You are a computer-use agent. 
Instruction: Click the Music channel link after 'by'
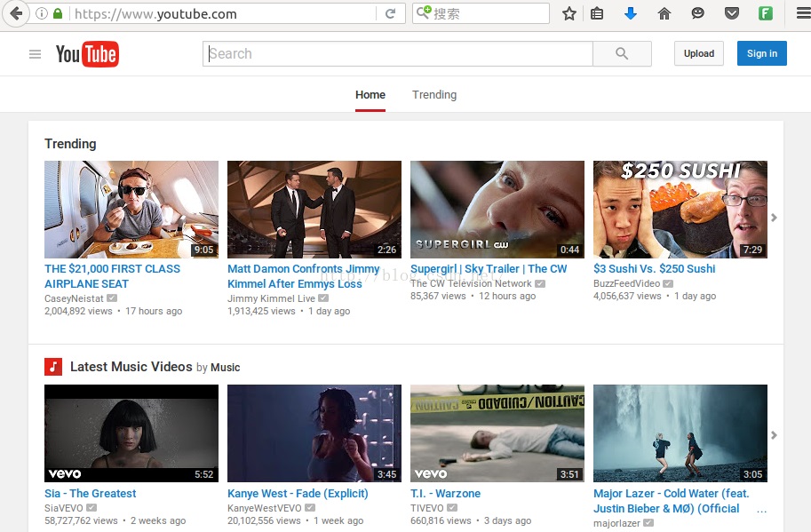pos(226,368)
